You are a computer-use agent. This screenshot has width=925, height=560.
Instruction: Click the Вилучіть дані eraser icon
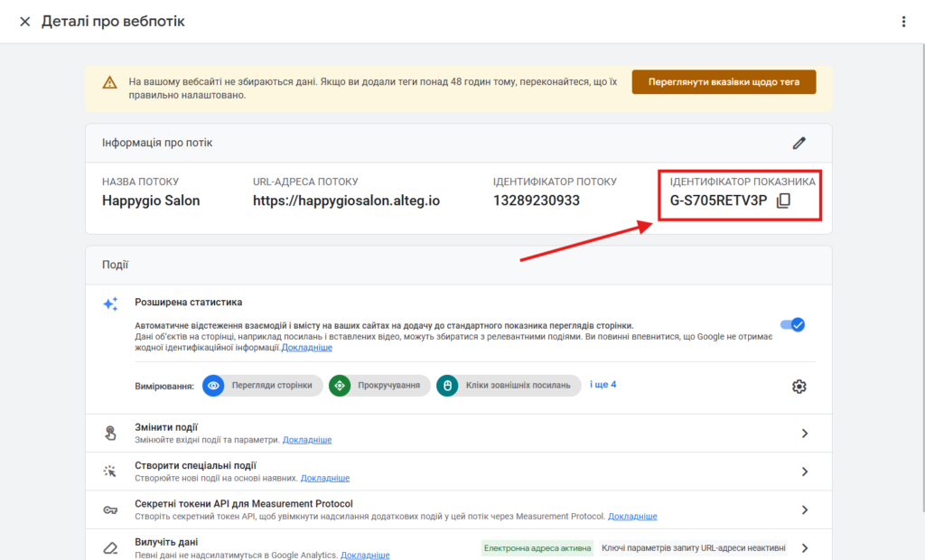click(x=110, y=547)
